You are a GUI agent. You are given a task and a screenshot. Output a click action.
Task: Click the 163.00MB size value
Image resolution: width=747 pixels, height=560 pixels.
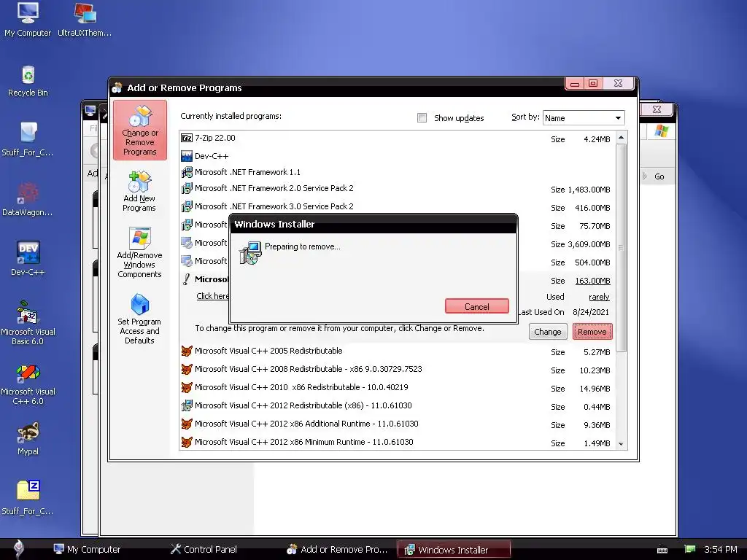coord(592,281)
